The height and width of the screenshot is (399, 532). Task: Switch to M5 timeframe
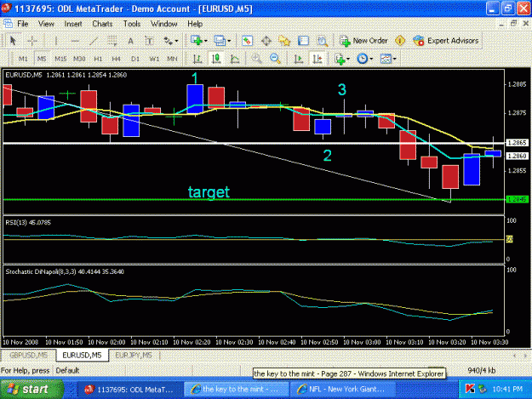(x=42, y=59)
